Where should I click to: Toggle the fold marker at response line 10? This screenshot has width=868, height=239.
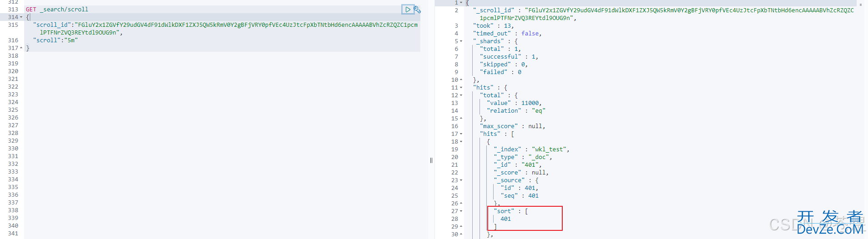point(461,80)
